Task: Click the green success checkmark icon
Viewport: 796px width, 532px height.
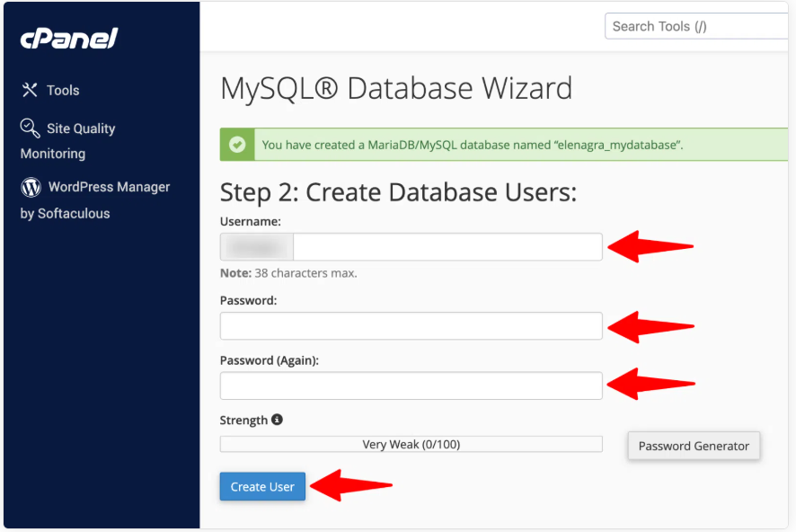Action: pos(237,145)
